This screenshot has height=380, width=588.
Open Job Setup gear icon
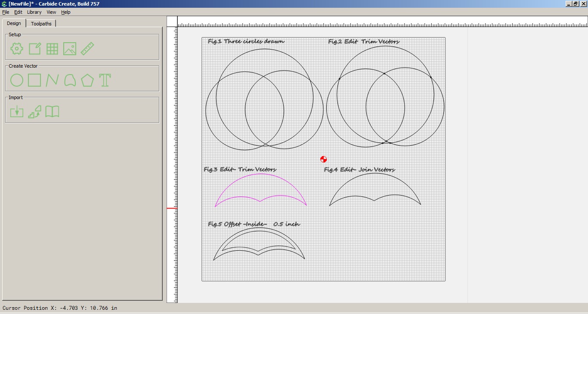click(x=17, y=49)
